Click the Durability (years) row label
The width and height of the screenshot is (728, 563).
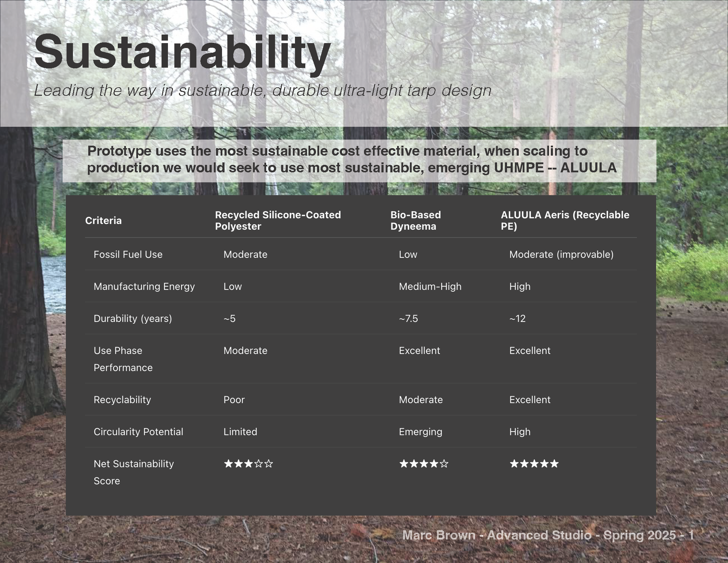tap(133, 319)
